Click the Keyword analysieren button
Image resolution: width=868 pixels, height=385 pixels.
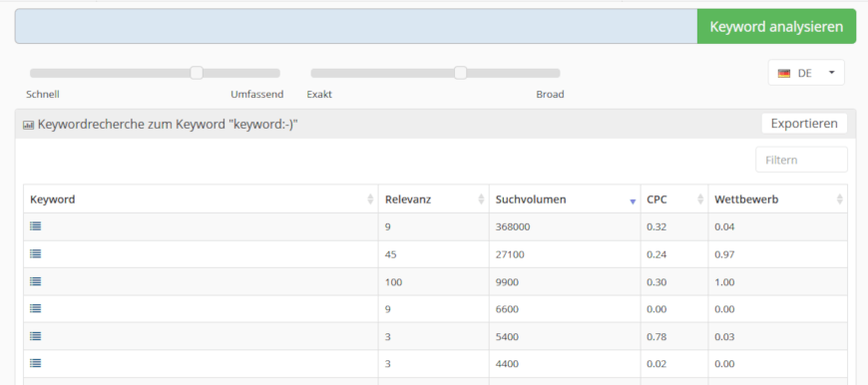776,27
